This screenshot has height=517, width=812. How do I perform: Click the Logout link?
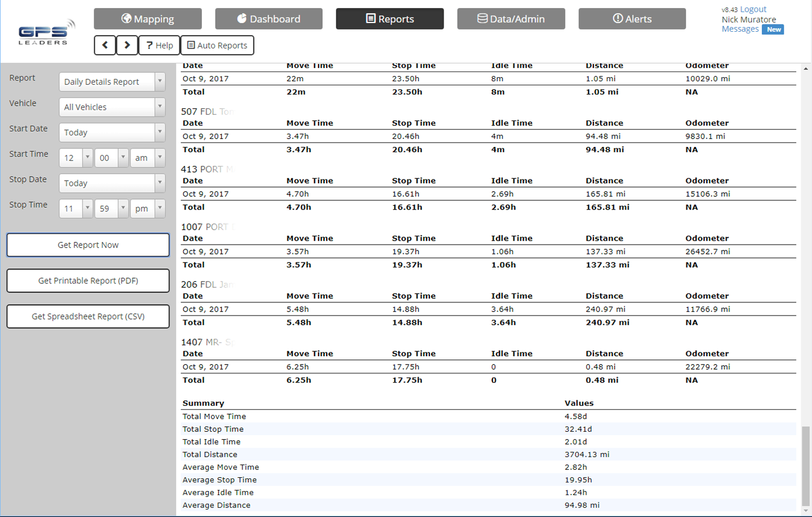point(753,9)
